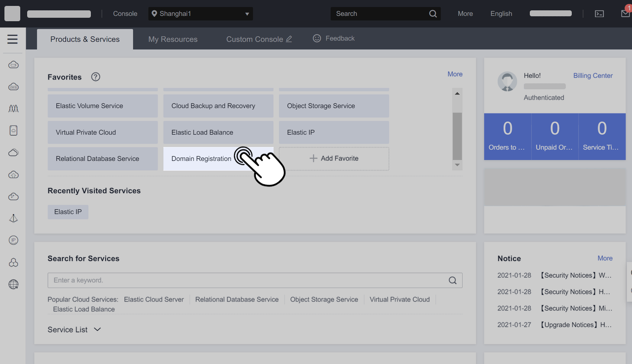The width and height of the screenshot is (632, 364).
Task: Expand the Service List section
Action: point(75,329)
